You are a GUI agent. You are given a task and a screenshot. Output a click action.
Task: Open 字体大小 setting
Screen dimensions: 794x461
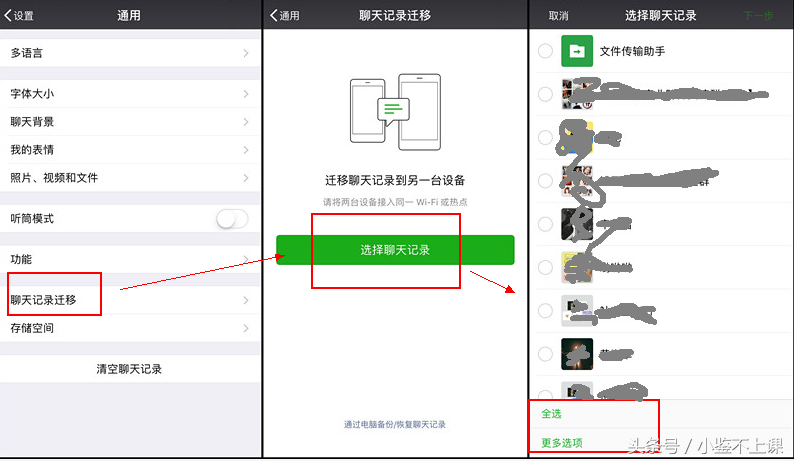pyautogui.click(x=130, y=94)
